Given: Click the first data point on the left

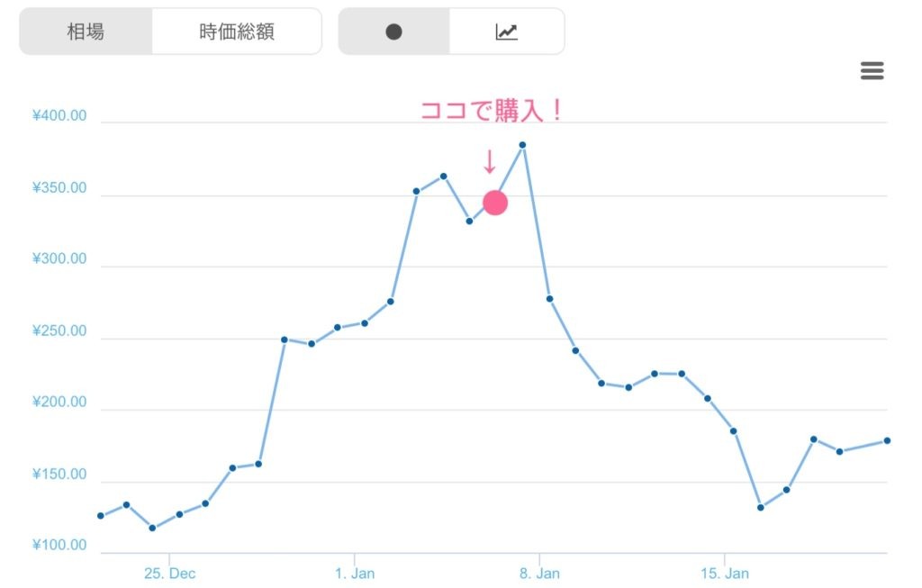Looking at the screenshot, I should point(100,516).
